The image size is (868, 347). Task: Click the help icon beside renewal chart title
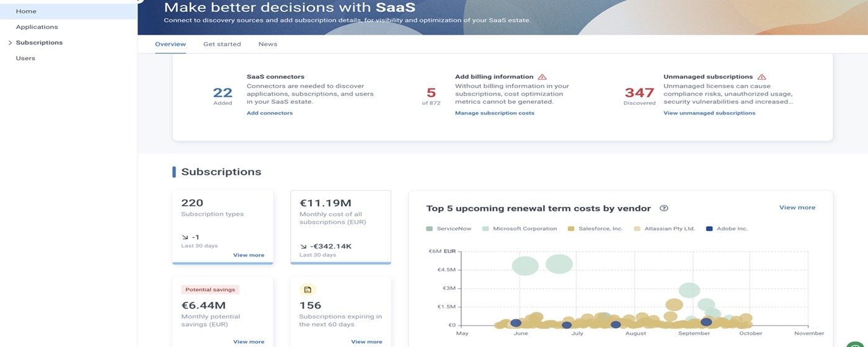click(664, 208)
